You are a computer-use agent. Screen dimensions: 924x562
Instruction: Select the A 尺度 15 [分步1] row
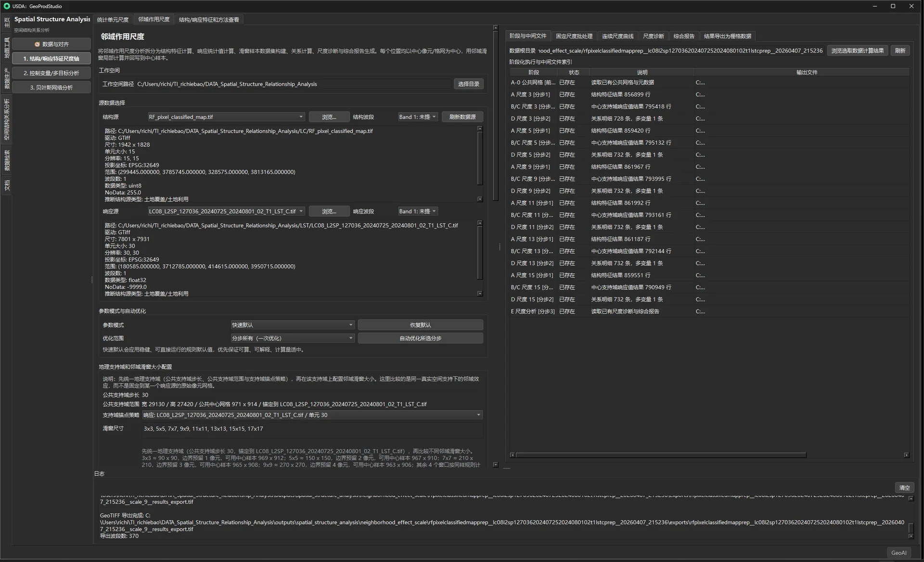[x=709, y=275]
